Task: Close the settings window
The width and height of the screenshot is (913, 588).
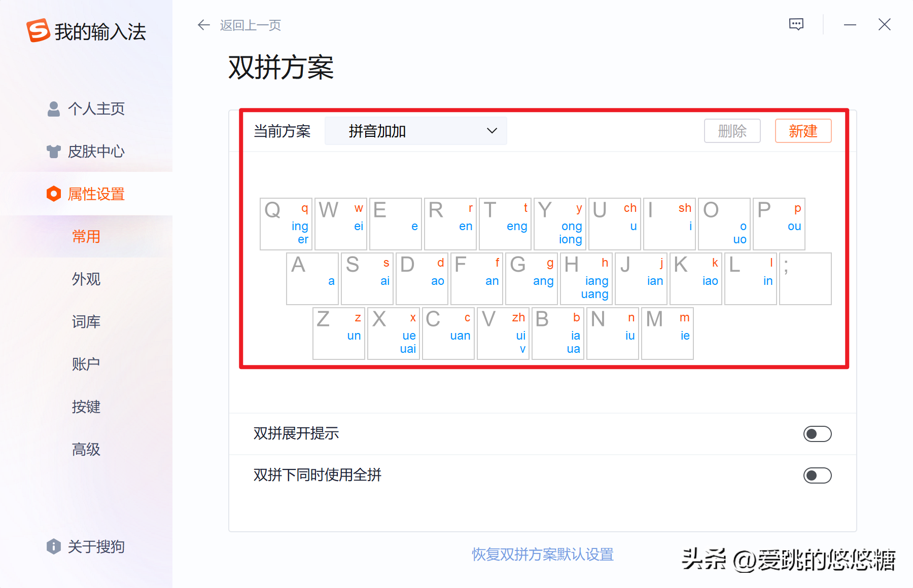Action: point(885,24)
